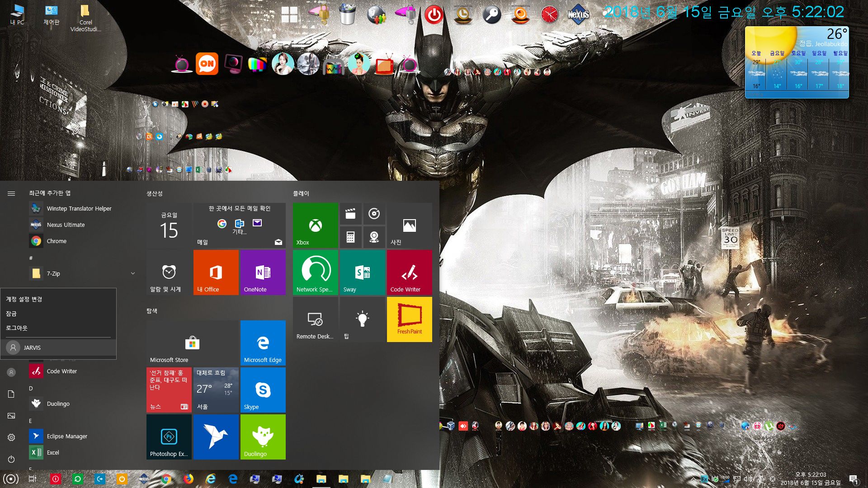Open Corel VideoStudio desktop folder
The image size is (868, 488).
click(85, 18)
